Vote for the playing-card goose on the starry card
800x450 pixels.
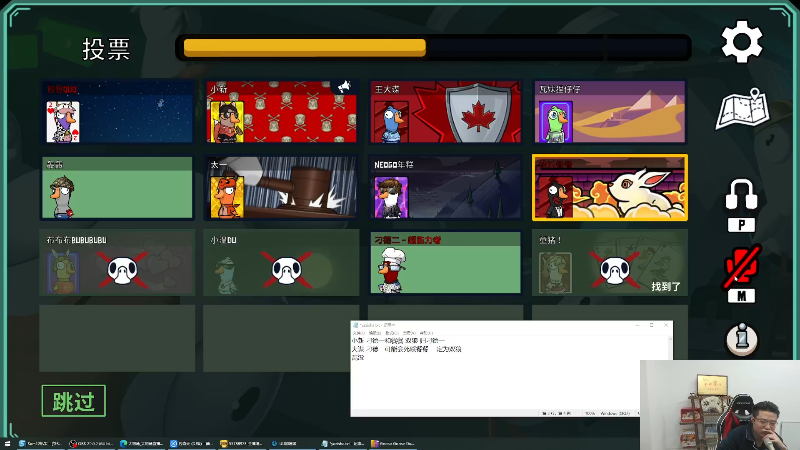[117, 112]
